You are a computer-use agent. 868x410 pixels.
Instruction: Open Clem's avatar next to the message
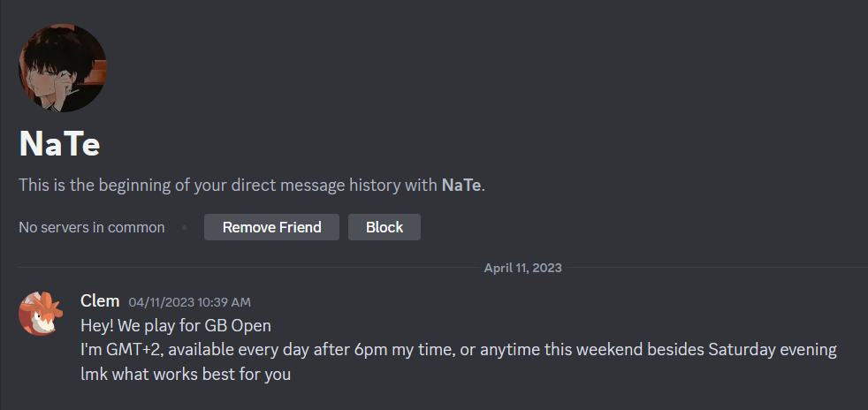click(x=40, y=313)
